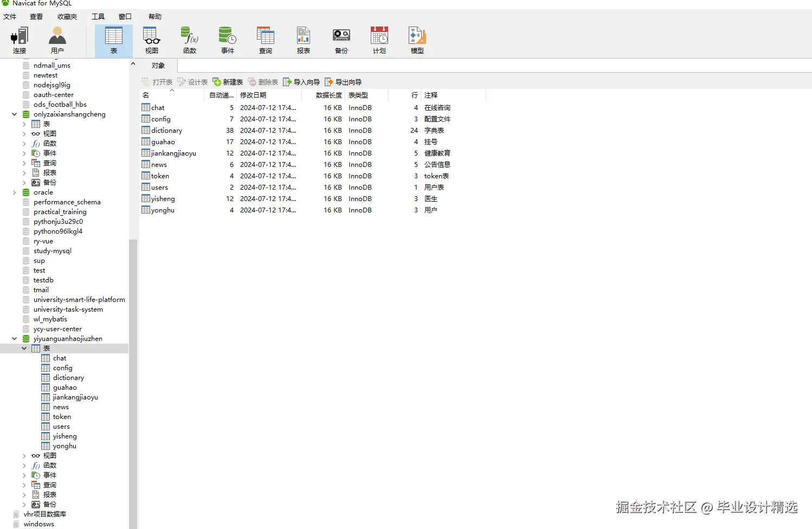
Task: Open the 工具 menu
Action: [98, 16]
